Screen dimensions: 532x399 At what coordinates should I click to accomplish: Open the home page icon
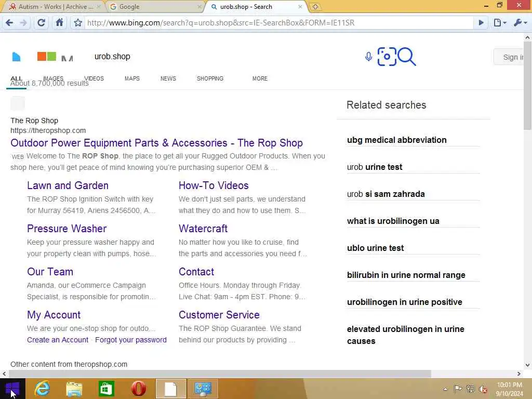(x=59, y=22)
